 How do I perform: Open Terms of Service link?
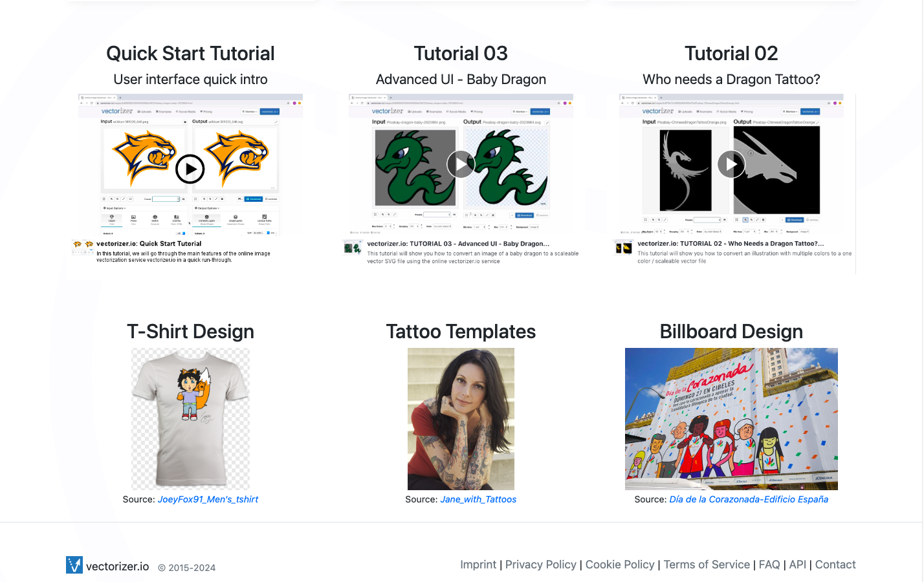point(707,565)
